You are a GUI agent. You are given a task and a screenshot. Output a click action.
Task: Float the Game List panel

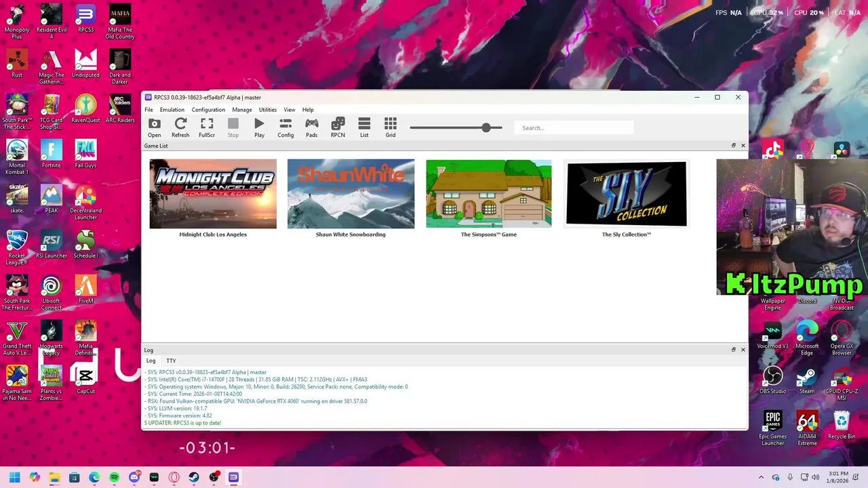coord(733,146)
